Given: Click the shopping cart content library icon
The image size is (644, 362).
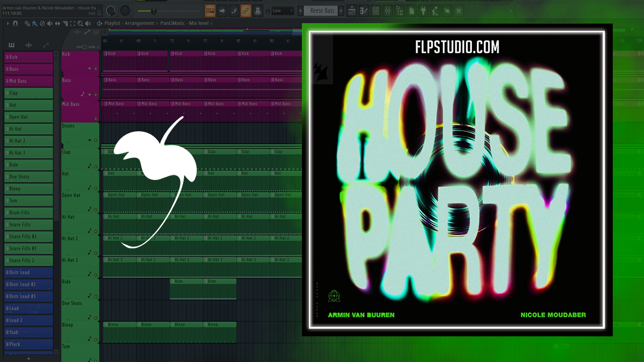Looking at the screenshot, I should pyautogui.click(x=458, y=11).
